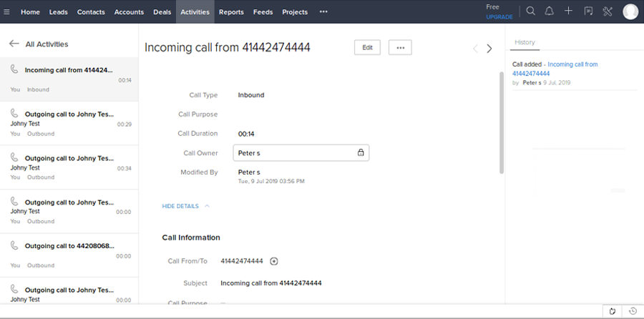Go to next record arrow
Image resolution: width=644 pixels, height=319 pixels.
coord(489,49)
